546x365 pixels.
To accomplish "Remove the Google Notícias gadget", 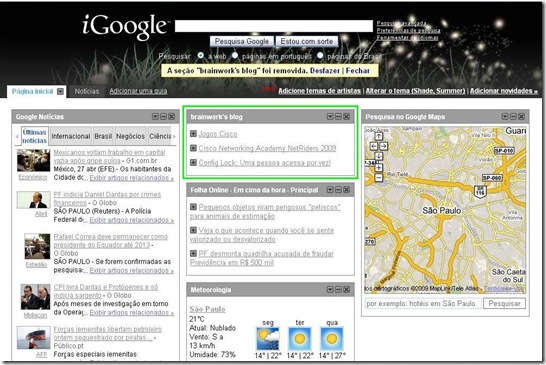I will click(171, 117).
